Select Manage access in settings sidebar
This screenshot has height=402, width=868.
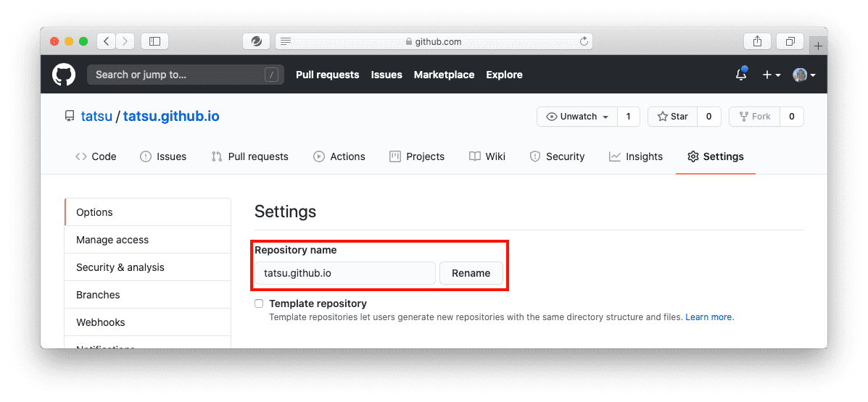point(148,240)
